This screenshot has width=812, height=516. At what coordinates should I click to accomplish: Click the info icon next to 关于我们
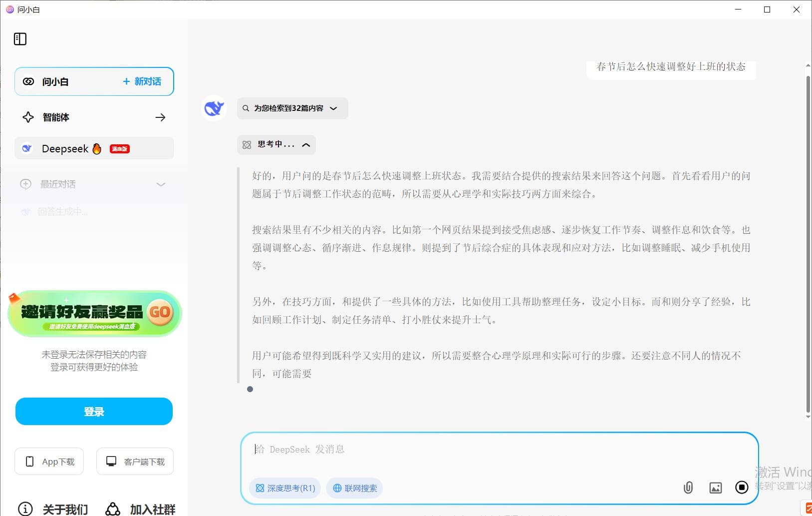pos(25,508)
